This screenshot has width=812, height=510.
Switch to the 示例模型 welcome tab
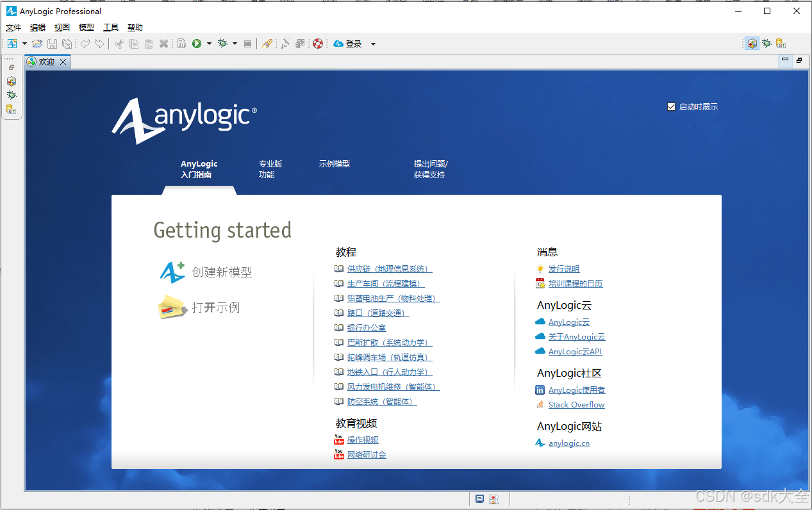pyautogui.click(x=334, y=163)
